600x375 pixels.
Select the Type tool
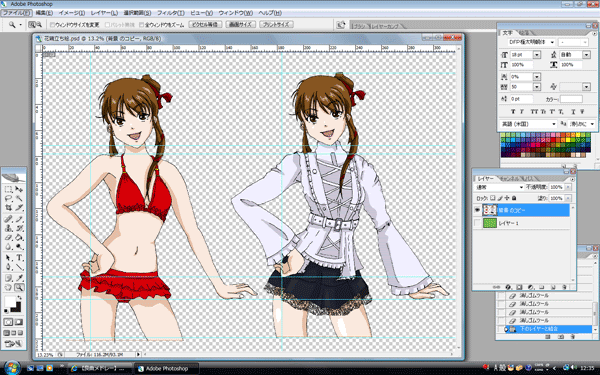[19, 258]
